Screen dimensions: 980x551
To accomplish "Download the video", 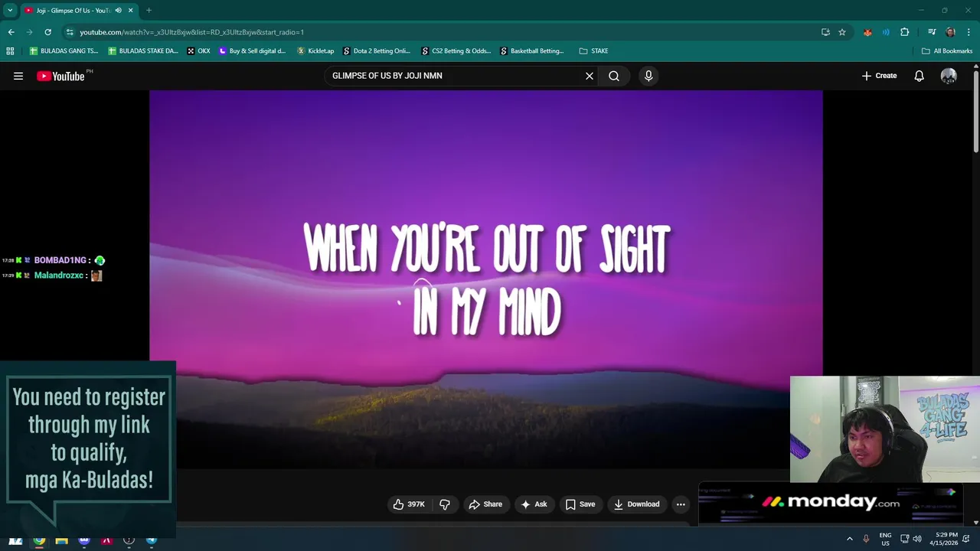I will [x=636, y=504].
